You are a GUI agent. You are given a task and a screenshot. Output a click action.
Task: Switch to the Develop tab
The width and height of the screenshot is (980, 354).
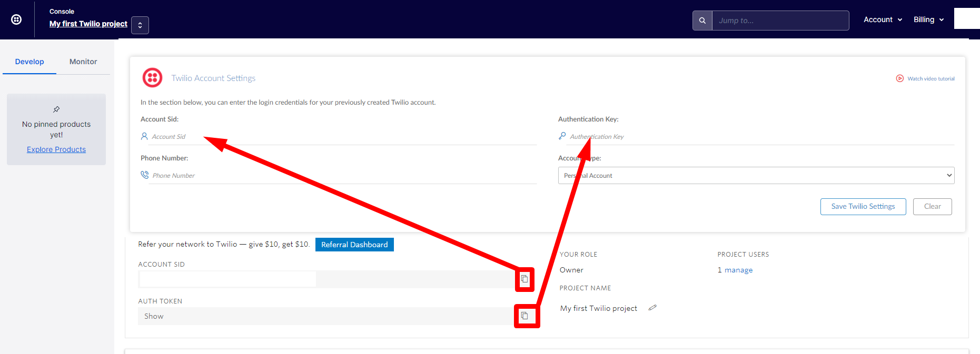[x=29, y=62]
